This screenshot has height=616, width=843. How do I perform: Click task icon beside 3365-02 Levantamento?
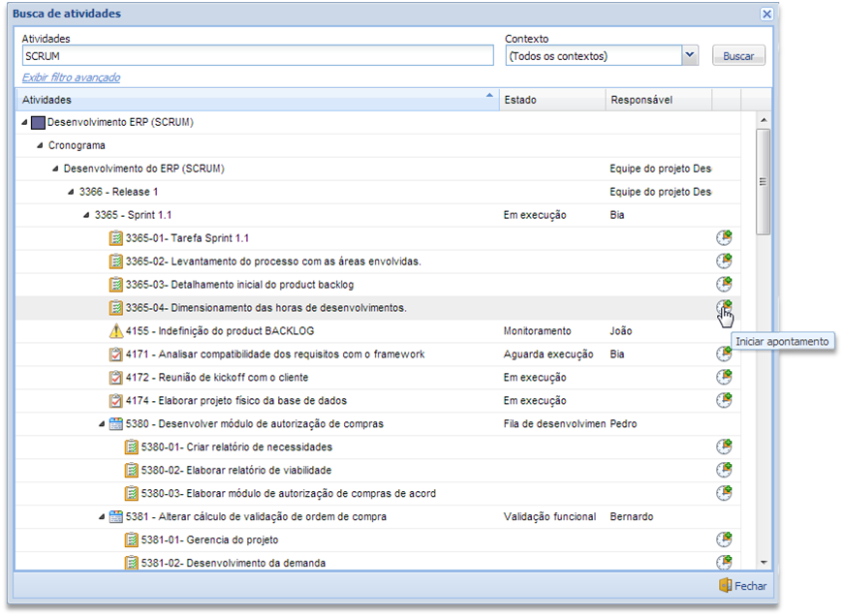[115, 262]
